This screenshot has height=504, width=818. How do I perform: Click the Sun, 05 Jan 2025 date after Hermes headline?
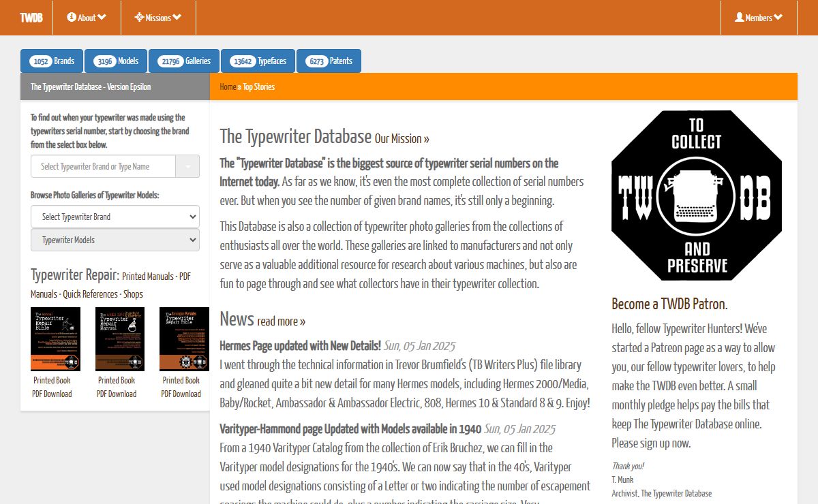click(x=419, y=346)
